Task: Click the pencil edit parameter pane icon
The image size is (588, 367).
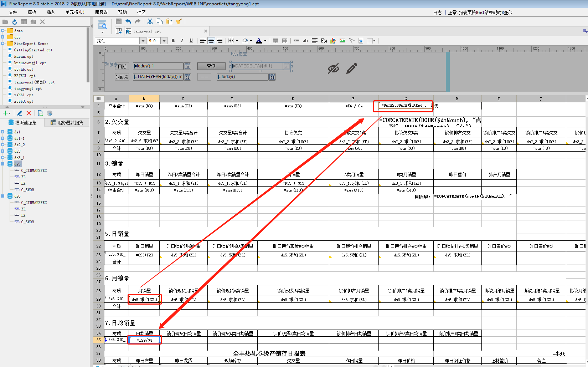Action: click(351, 68)
